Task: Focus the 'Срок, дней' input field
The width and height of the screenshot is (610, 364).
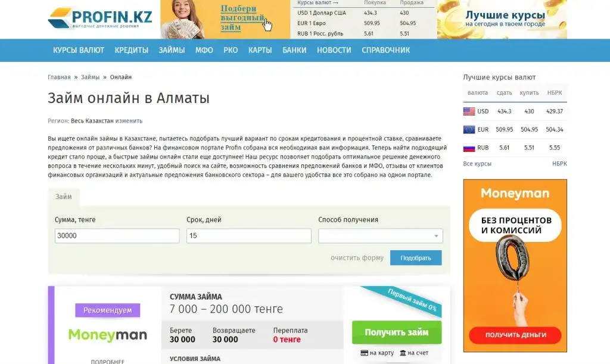Action: click(249, 236)
